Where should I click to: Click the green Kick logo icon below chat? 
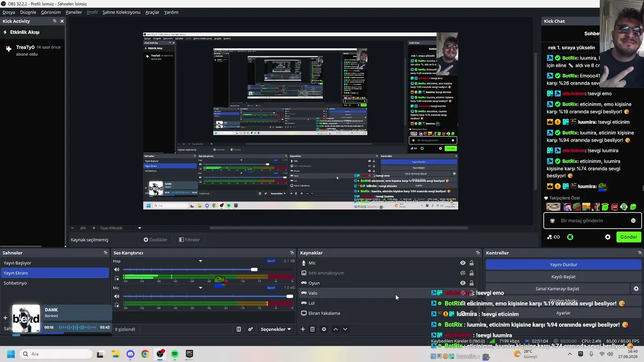[570, 237]
